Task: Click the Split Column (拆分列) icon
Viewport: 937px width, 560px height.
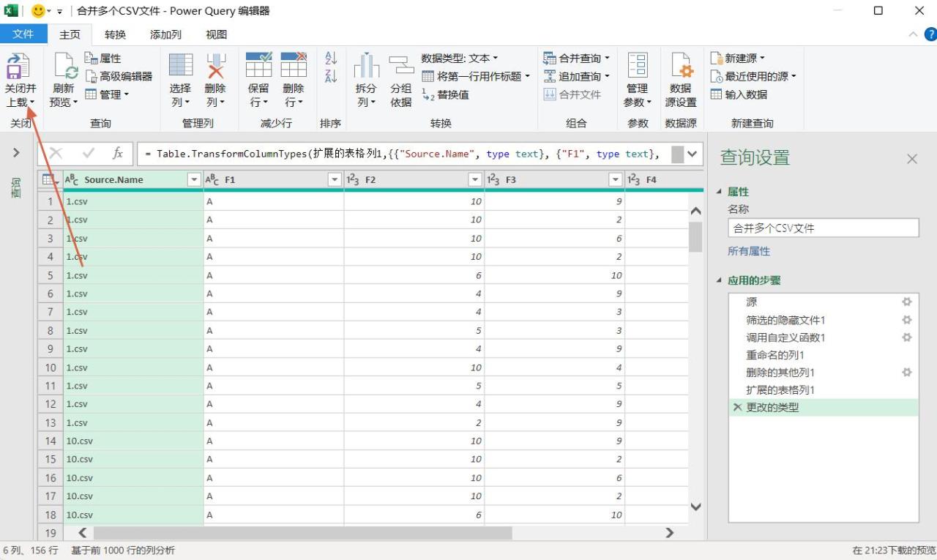Action: tap(366, 65)
